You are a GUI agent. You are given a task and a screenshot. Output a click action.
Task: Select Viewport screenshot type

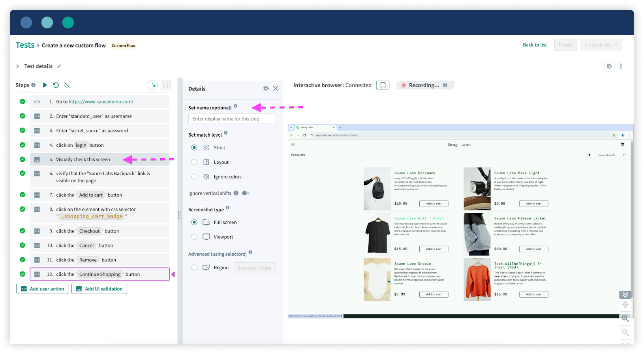(x=194, y=237)
